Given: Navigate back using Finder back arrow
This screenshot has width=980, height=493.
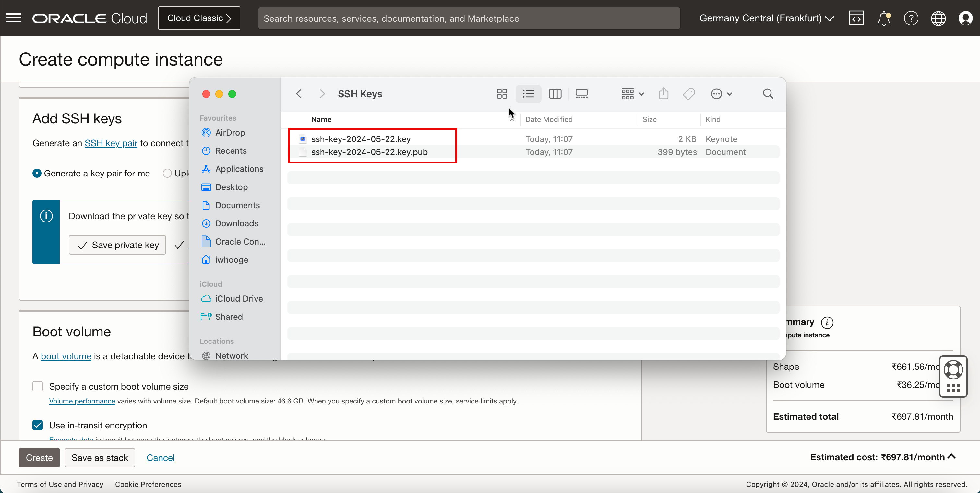Looking at the screenshot, I should click(x=299, y=94).
